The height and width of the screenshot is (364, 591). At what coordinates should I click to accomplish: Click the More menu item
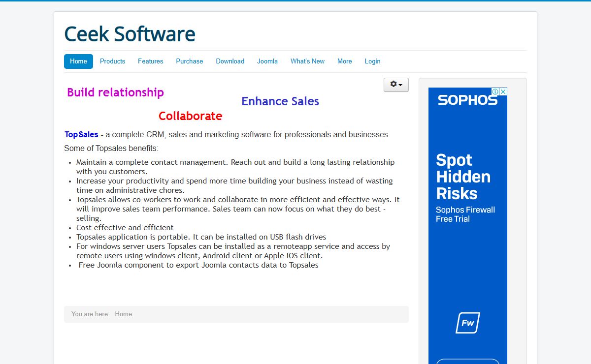345,61
